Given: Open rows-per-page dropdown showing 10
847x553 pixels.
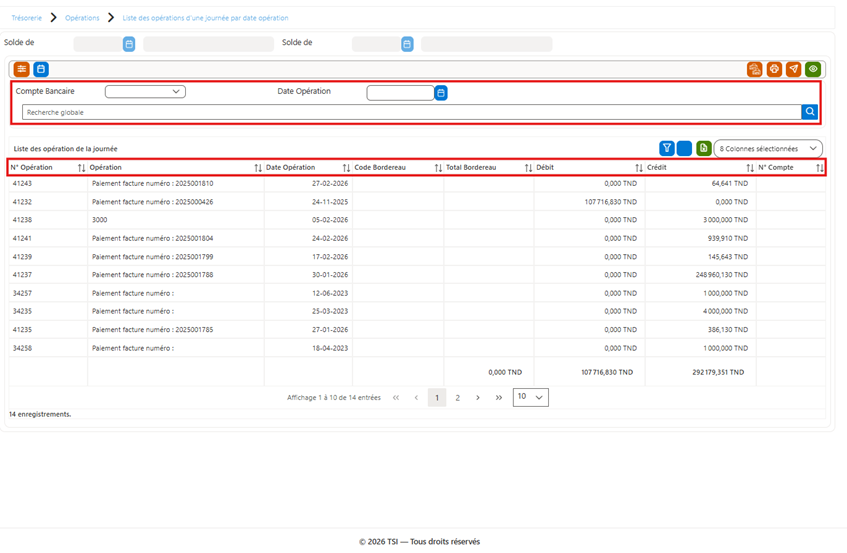Looking at the screenshot, I should [530, 397].
